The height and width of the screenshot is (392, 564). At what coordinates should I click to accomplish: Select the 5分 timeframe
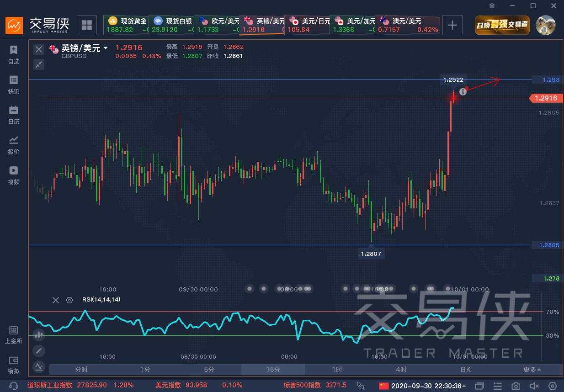[x=209, y=370]
